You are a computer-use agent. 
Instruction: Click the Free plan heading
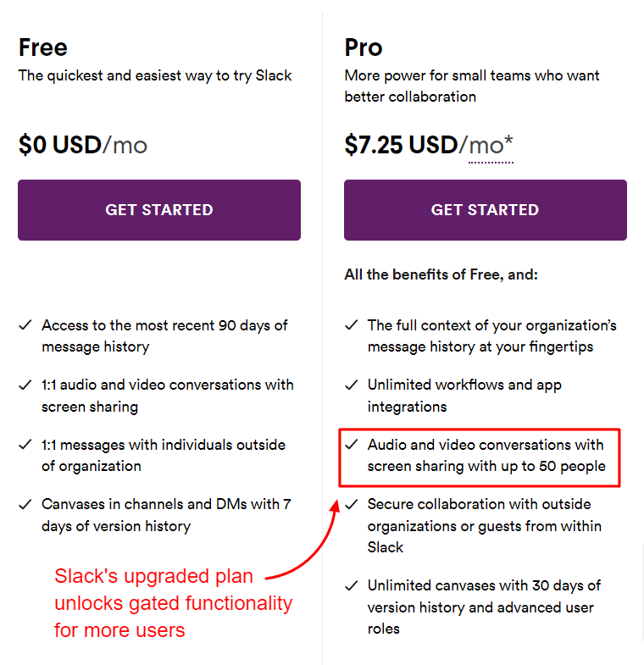coord(43,47)
